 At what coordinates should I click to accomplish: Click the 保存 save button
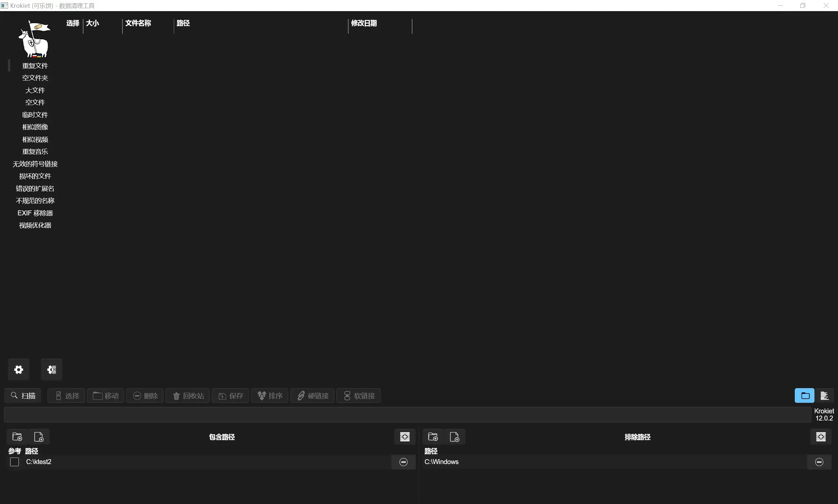tap(230, 396)
